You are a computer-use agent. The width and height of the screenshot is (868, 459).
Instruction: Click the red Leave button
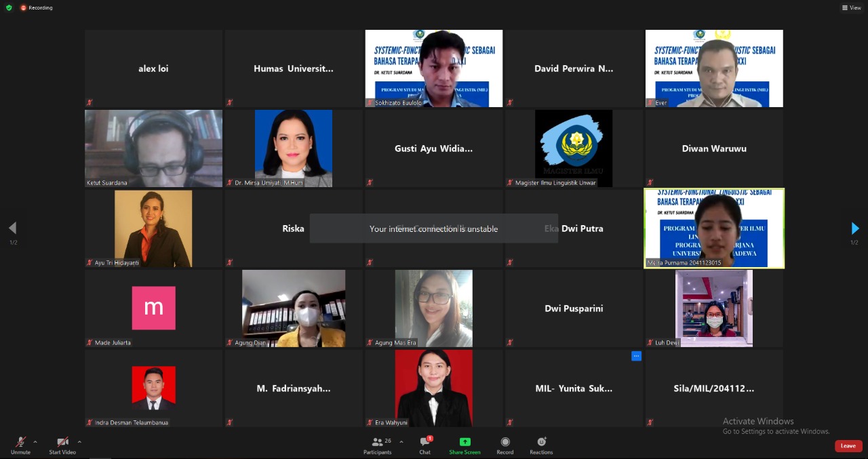pyautogui.click(x=848, y=445)
